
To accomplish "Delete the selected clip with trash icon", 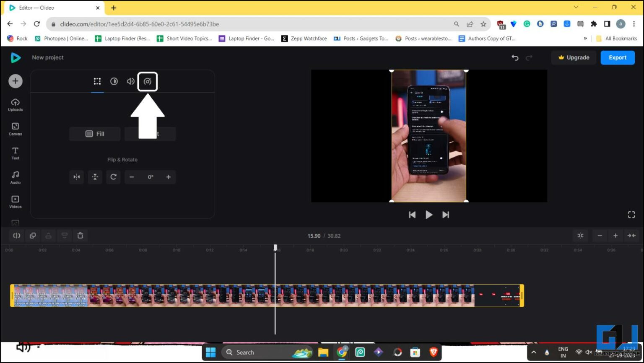I will 80,236.
